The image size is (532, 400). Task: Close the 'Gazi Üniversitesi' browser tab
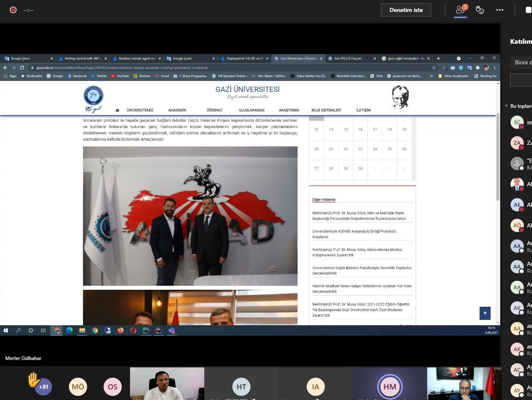[x=321, y=59]
